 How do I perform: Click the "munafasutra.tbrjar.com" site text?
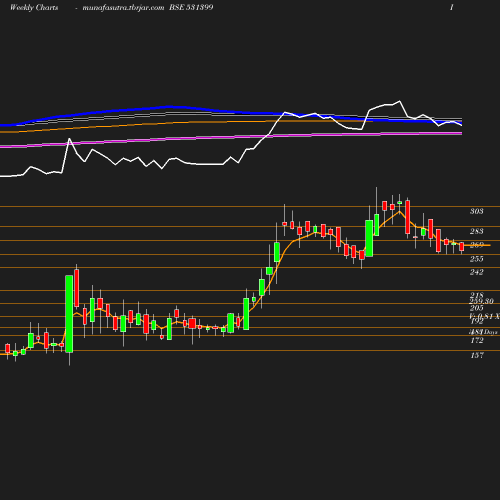123,7
